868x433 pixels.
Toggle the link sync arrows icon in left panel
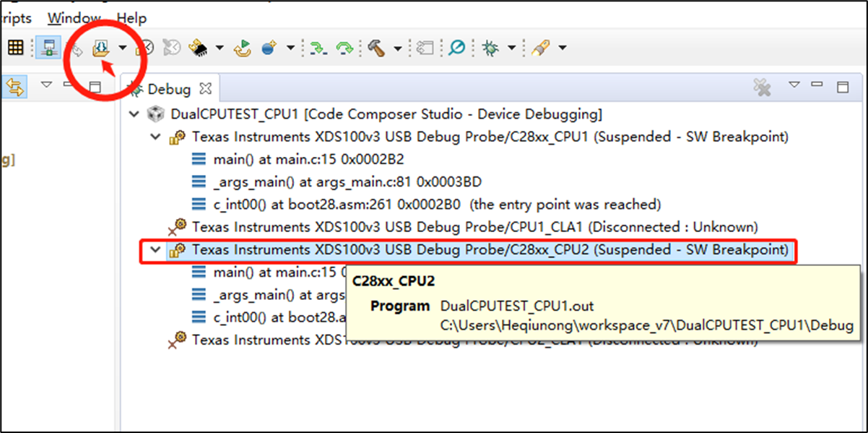pos(15,88)
